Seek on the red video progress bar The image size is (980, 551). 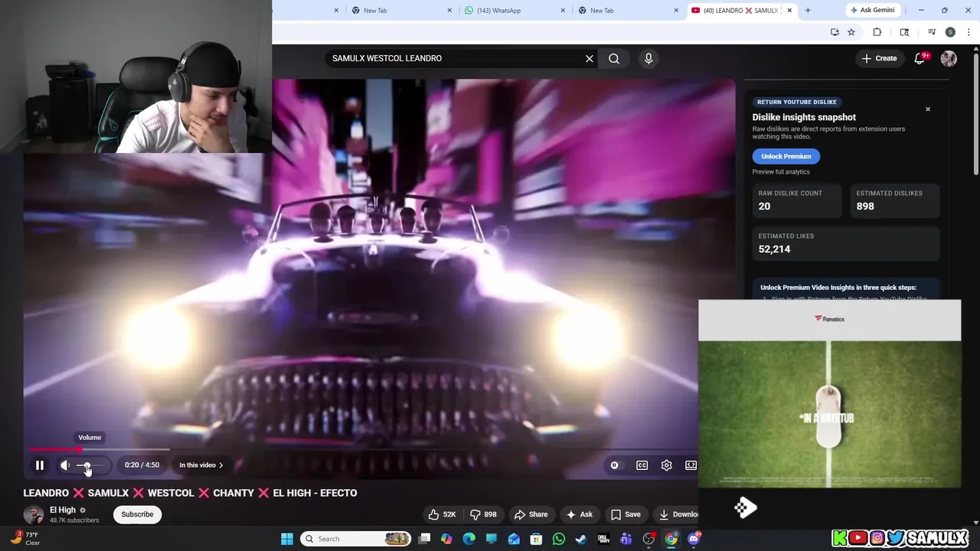[55, 449]
